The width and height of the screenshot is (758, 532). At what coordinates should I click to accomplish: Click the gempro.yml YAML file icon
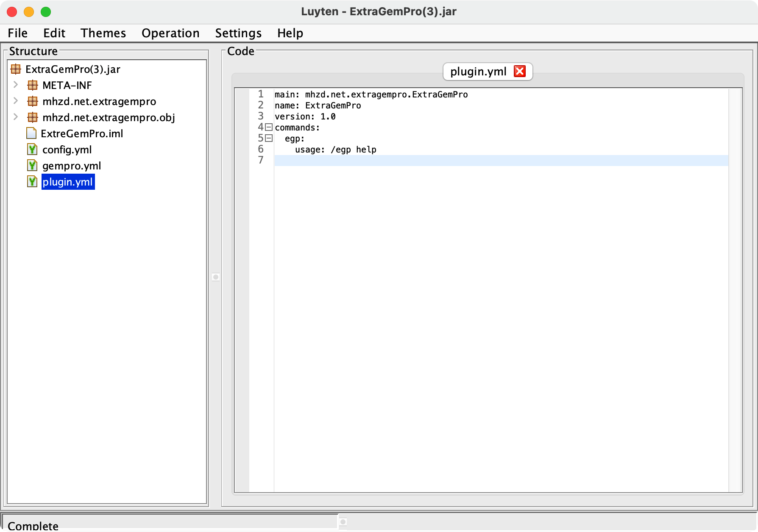pyautogui.click(x=32, y=166)
